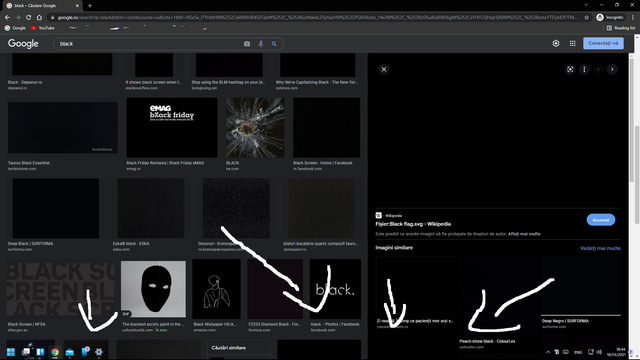Open 'Black Screen - Home | Facebook' thumbnail

[x=327, y=128]
